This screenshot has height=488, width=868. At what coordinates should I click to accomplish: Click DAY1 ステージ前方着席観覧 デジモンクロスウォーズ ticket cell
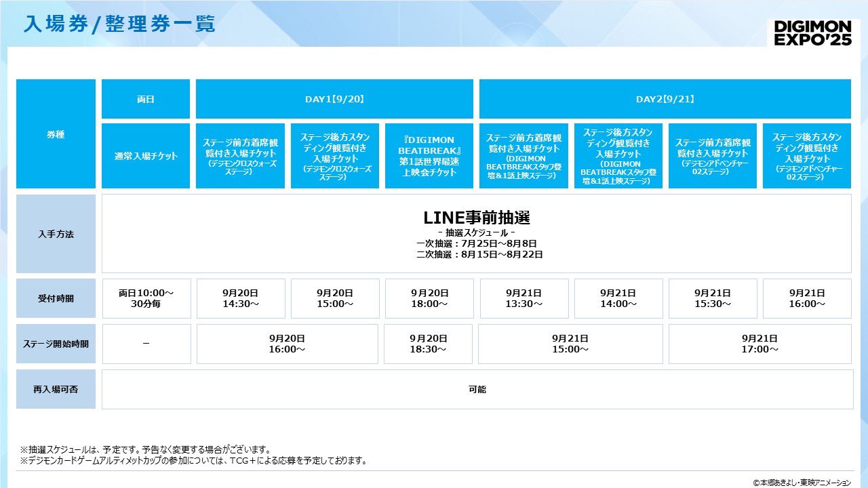pos(240,156)
